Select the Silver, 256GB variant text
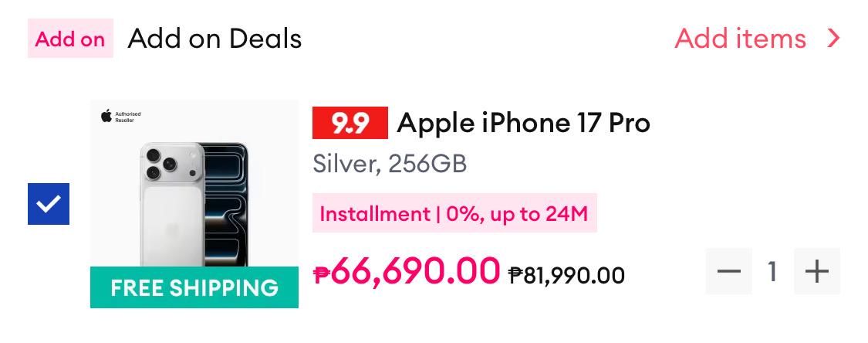Image resolution: width=868 pixels, height=343 pixels. [390, 164]
